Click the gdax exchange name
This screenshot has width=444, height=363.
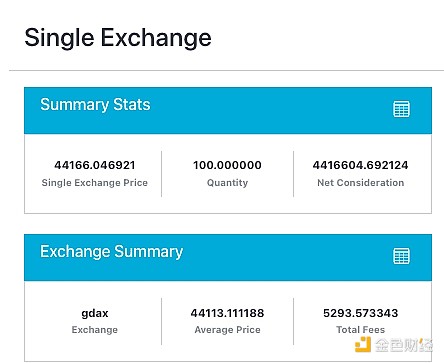pos(95,313)
